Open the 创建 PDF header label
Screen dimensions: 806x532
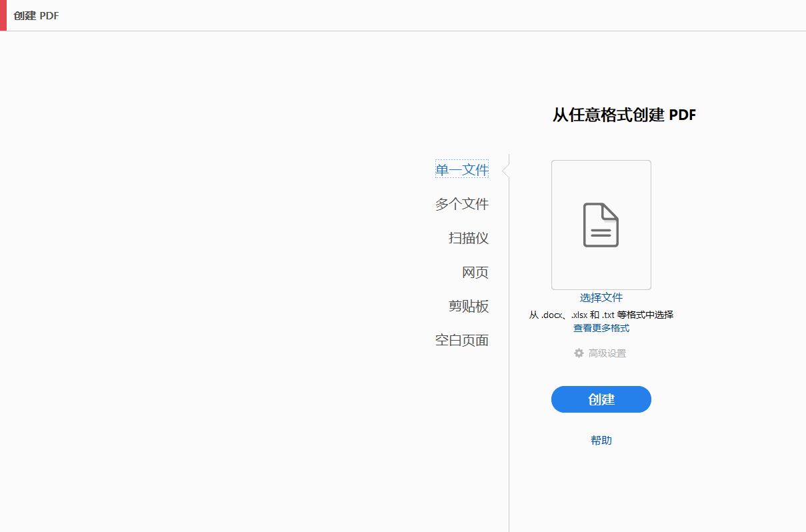point(36,15)
